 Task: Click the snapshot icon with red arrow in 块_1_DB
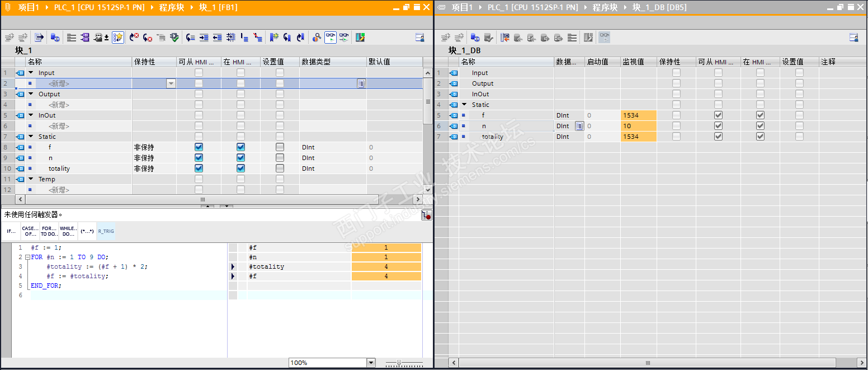click(x=505, y=38)
